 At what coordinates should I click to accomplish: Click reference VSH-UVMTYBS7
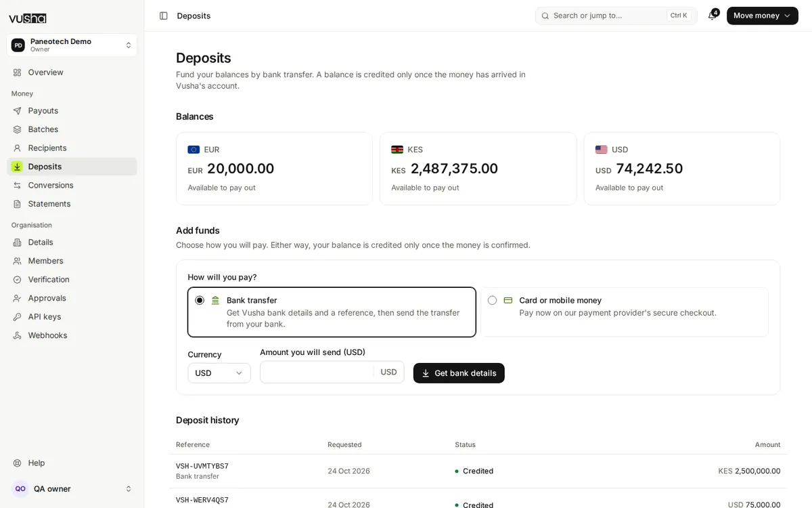pyautogui.click(x=202, y=466)
